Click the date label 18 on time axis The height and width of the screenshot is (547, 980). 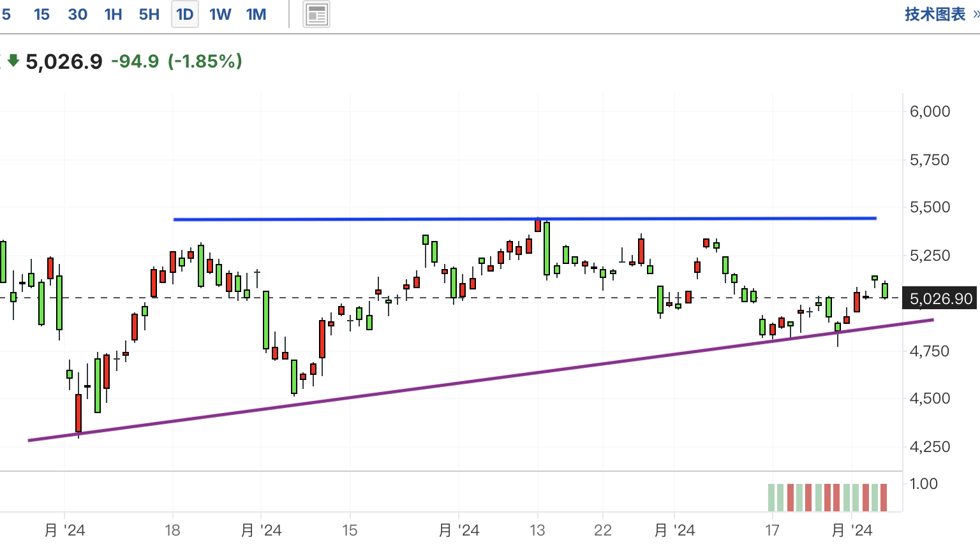[x=172, y=530]
